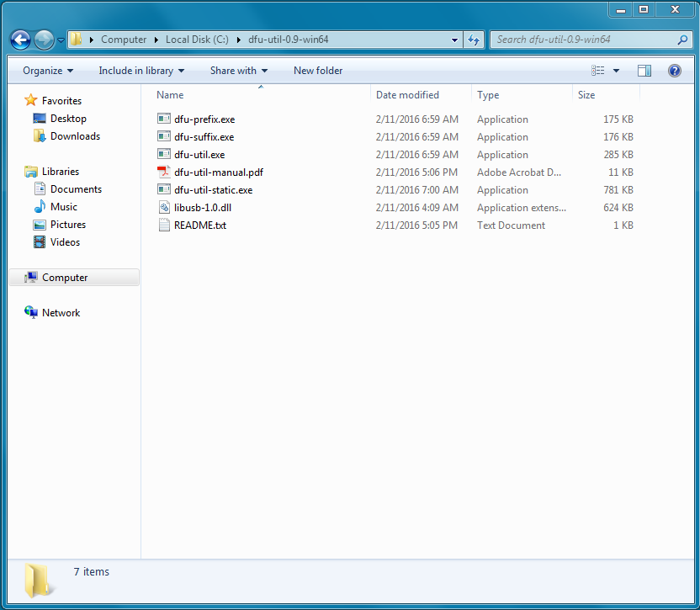Click the libusb-1.0.dll gear icon

[164, 207]
